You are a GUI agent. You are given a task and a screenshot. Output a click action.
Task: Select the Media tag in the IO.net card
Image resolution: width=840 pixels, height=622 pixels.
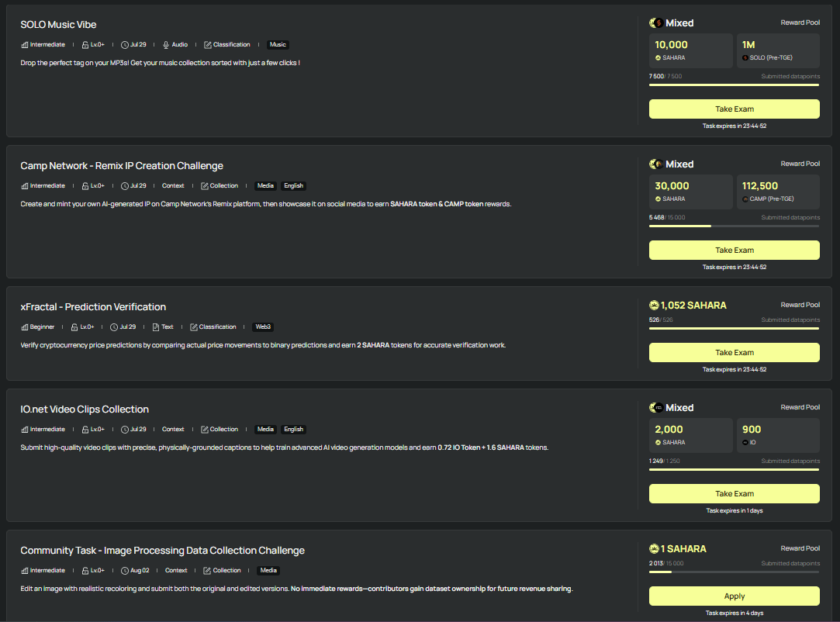click(x=266, y=429)
